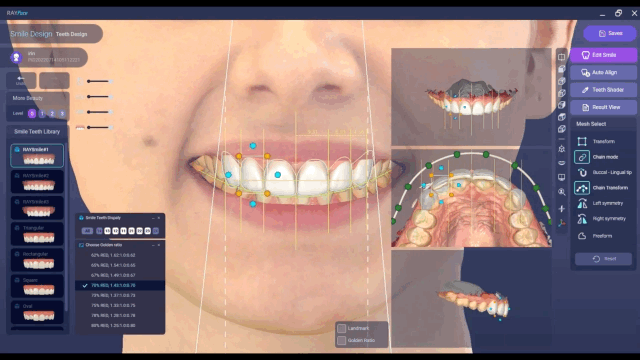Click the Saves button
This screenshot has height=360, width=640.
point(610,33)
